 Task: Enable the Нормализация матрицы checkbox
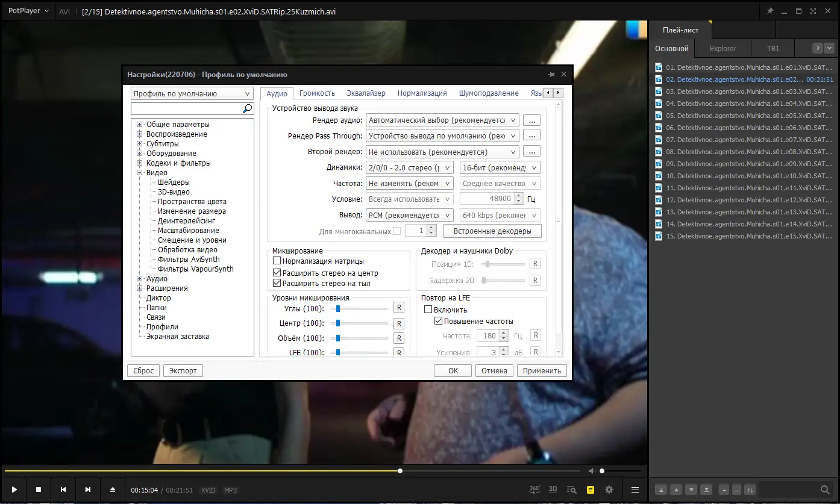click(277, 261)
